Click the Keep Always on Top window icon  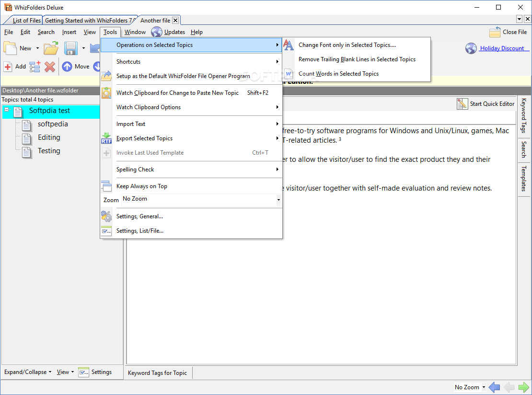click(106, 186)
